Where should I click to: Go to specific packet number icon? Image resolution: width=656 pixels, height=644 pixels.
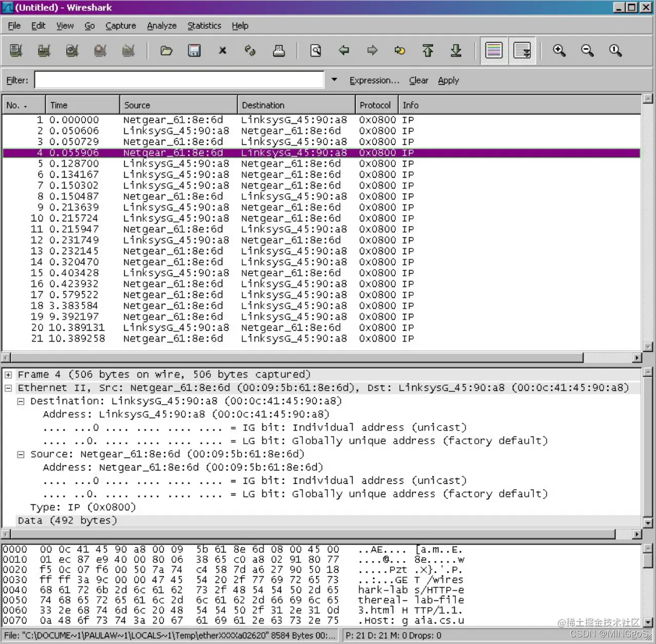400,50
